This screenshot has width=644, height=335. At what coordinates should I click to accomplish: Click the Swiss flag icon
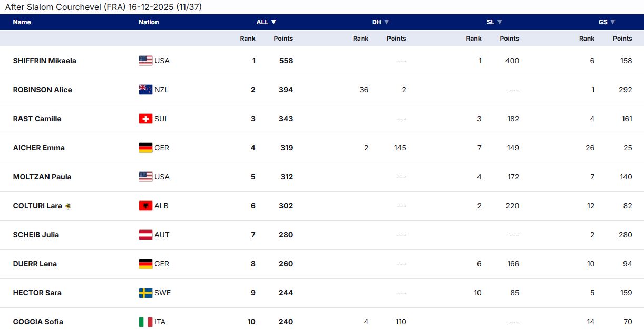pos(145,119)
